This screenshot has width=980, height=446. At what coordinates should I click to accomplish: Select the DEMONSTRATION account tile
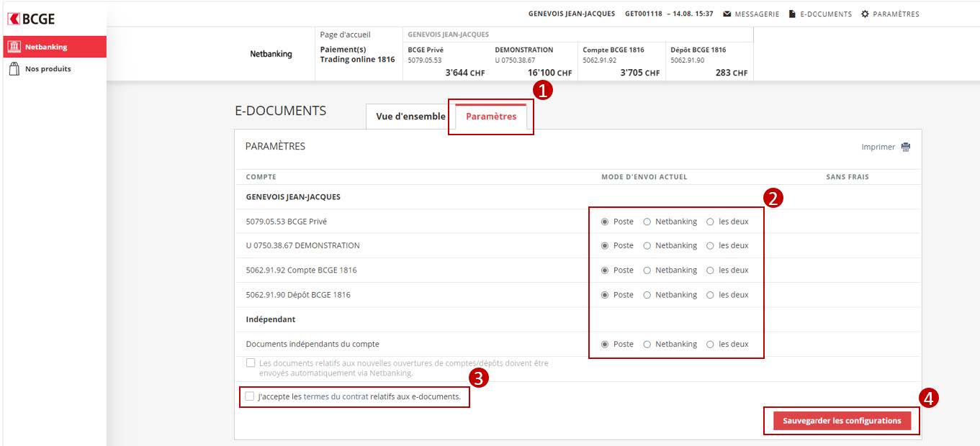[x=534, y=61]
